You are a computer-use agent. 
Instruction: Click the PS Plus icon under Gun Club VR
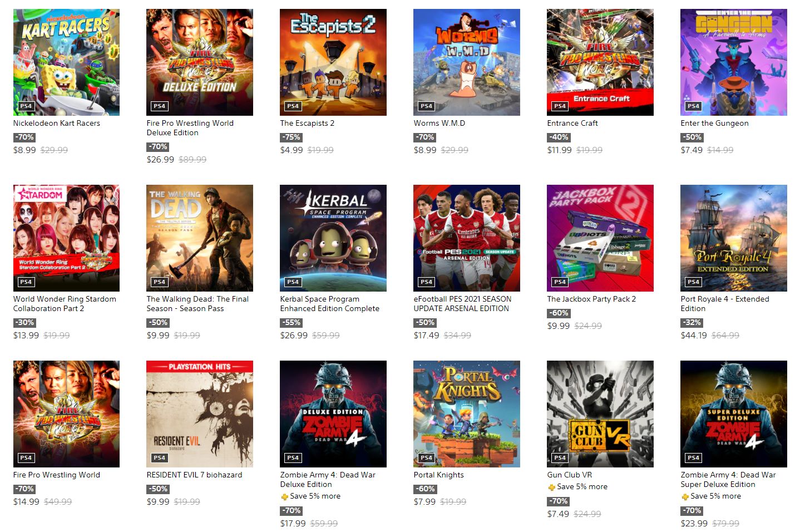(551, 487)
